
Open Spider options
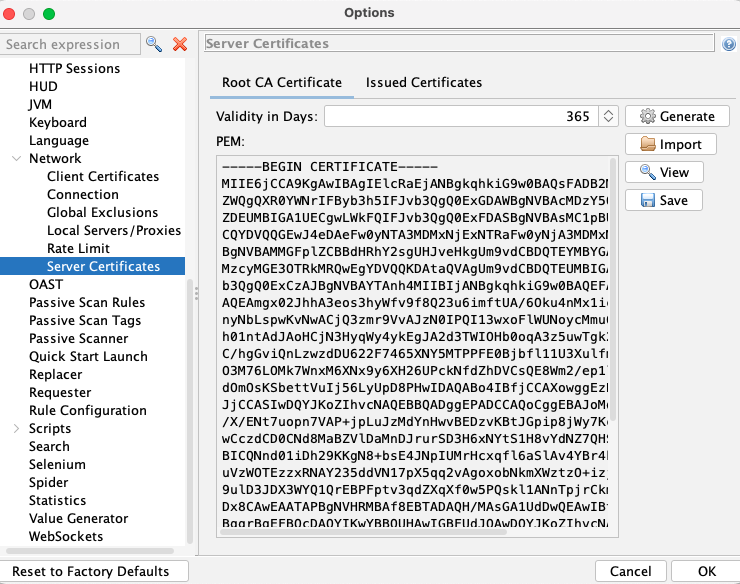point(49,482)
